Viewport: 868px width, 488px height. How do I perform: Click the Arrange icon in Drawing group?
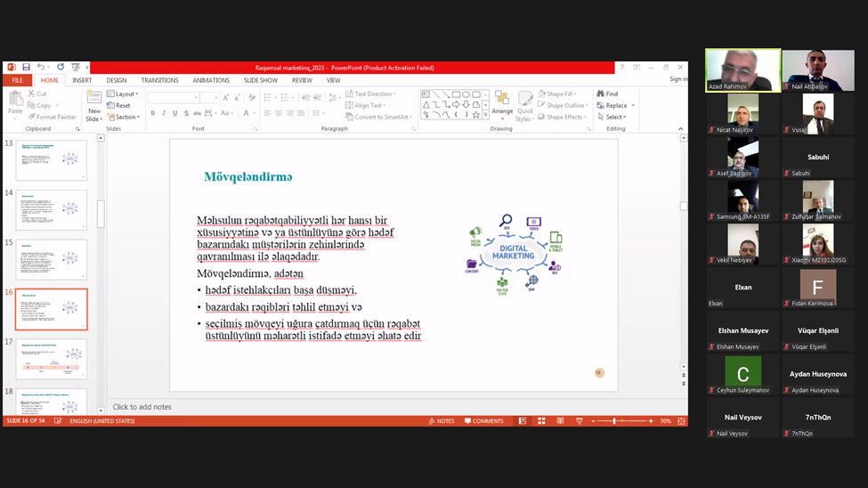coord(502,105)
